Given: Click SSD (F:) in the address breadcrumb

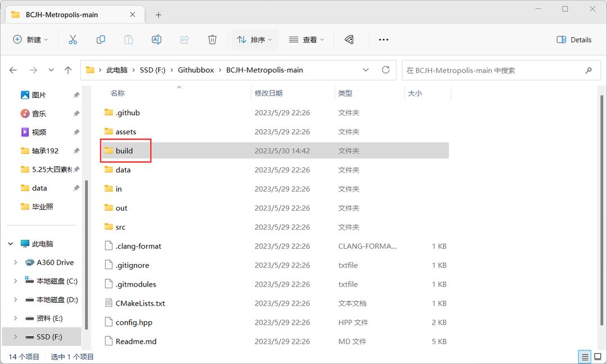Looking at the screenshot, I should (x=152, y=70).
